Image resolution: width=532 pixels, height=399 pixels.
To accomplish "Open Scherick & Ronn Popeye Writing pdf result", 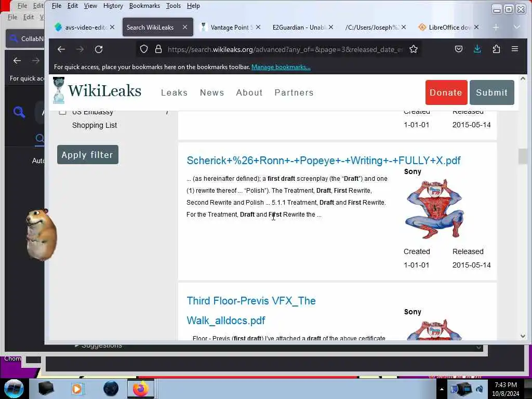I will click(324, 161).
